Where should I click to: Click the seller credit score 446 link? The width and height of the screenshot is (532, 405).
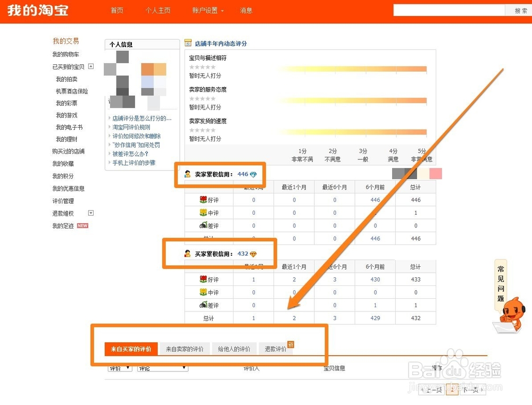(243, 174)
